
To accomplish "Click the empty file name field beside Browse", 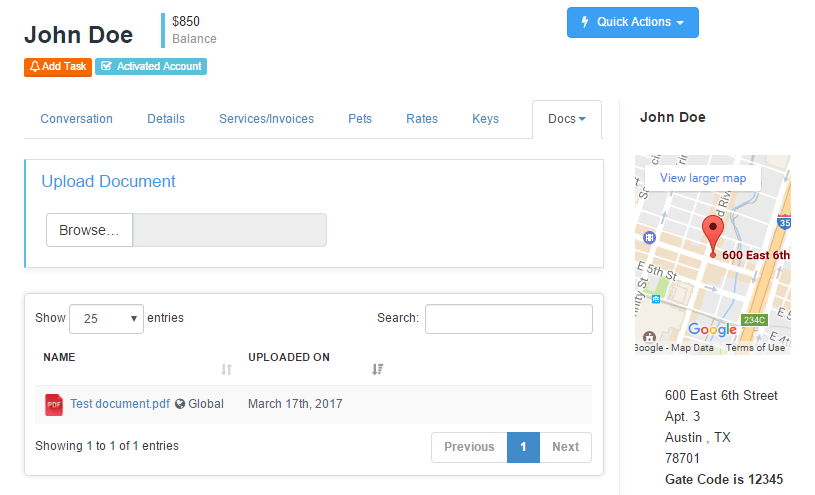I will click(229, 230).
